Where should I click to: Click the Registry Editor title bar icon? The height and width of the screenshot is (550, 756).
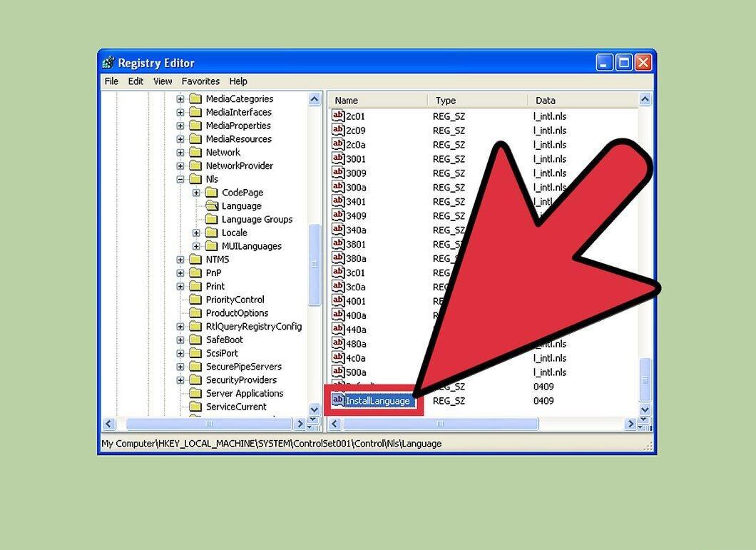click(109, 63)
